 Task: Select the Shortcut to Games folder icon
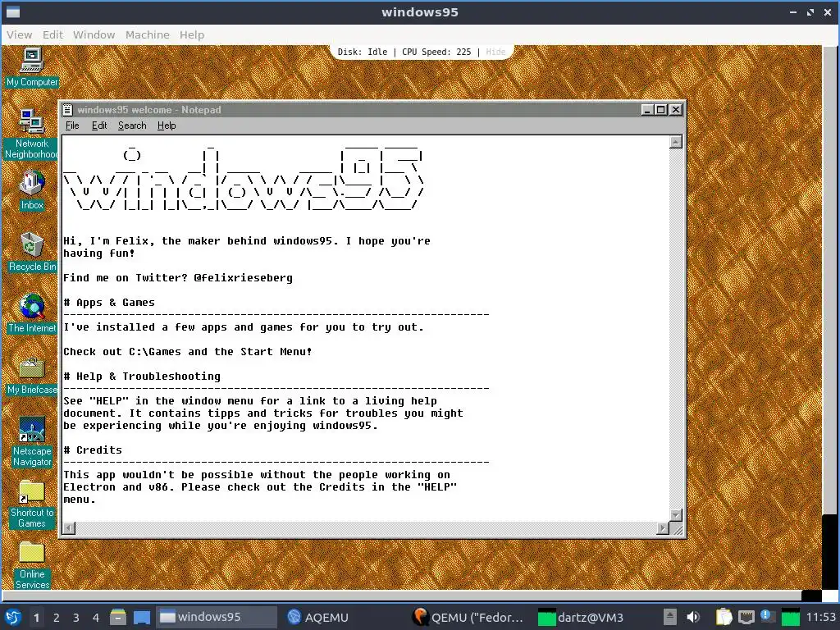tap(32, 504)
